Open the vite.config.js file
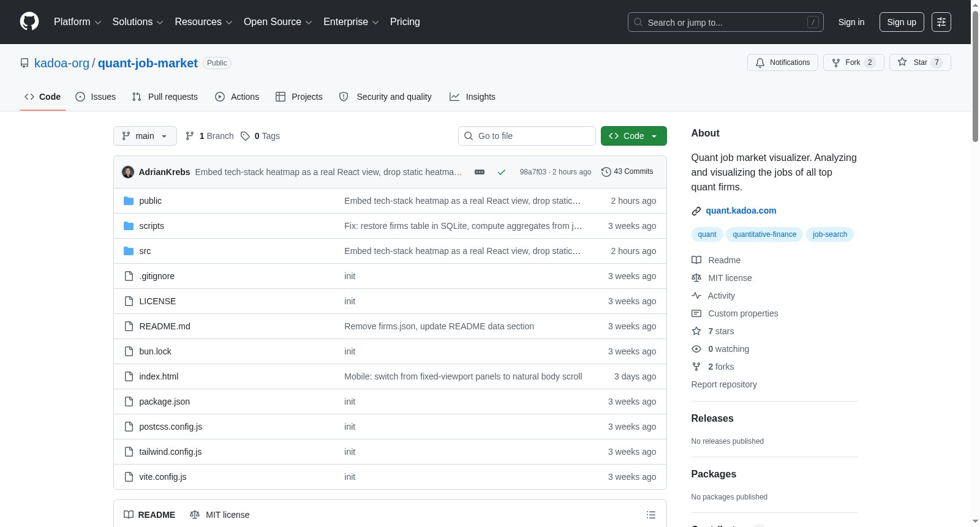 coord(163,477)
